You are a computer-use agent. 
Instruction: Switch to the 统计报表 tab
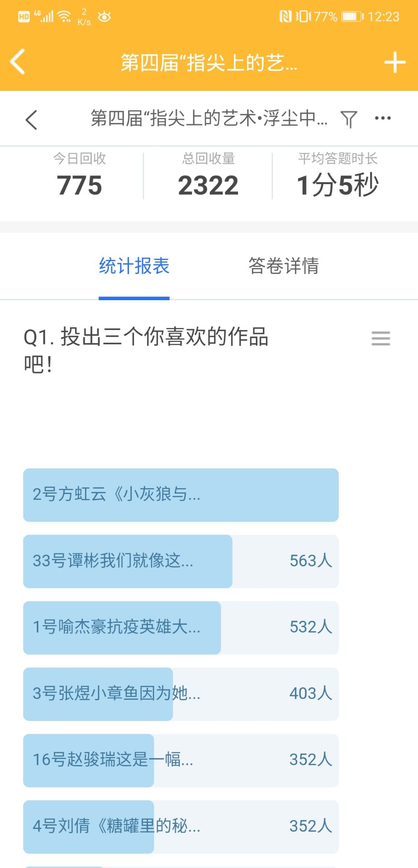pyautogui.click(x=134, y=266)
